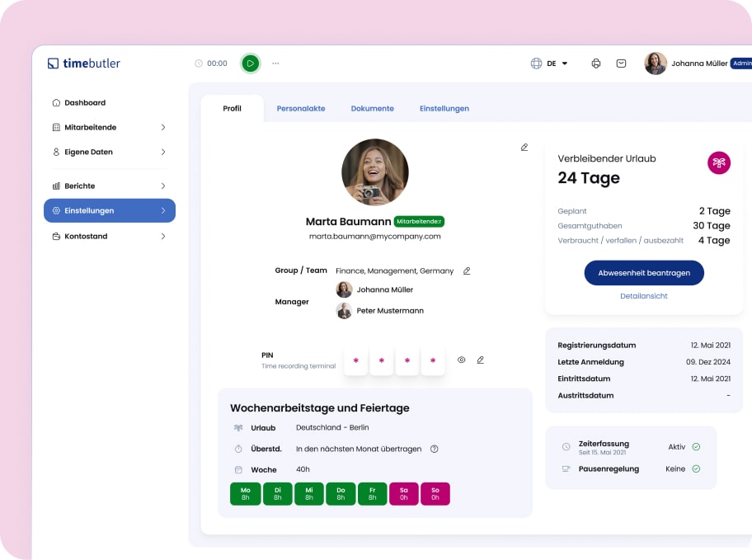Open the Detailansicht link
This screenshot has width=752, height=560.
coord(644,296)
